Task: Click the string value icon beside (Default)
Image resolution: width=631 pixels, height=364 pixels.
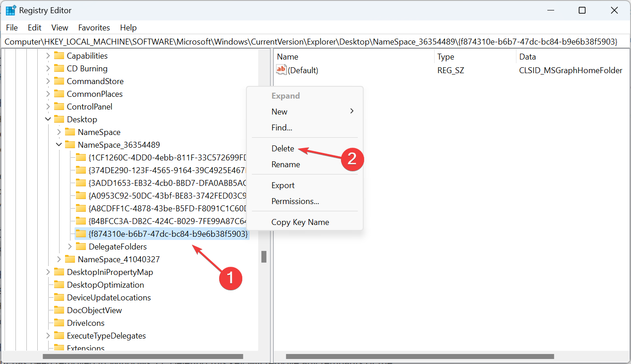Action: pyautogui.click(x=282, y=70)
